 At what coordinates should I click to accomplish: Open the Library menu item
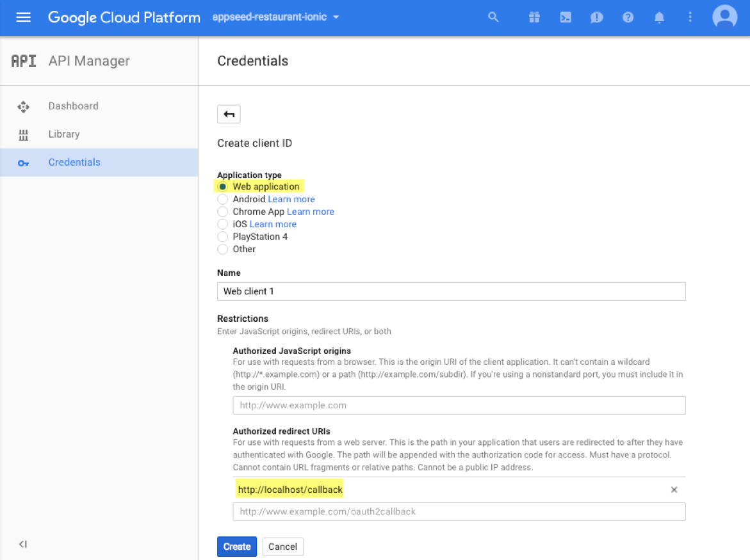[99, 134]
